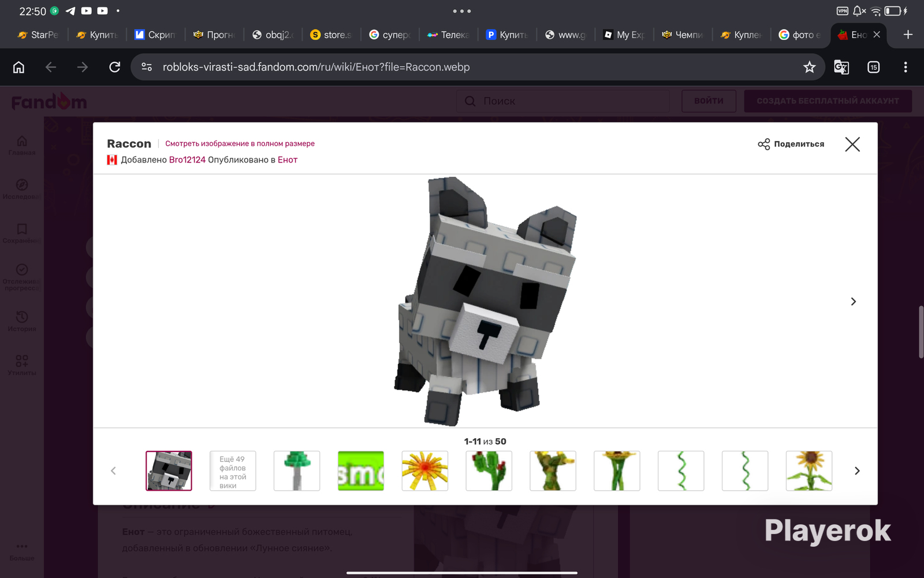Open История in Fandom sidebar
This screenshot has width=924, height=578.
tap(22, 321)
